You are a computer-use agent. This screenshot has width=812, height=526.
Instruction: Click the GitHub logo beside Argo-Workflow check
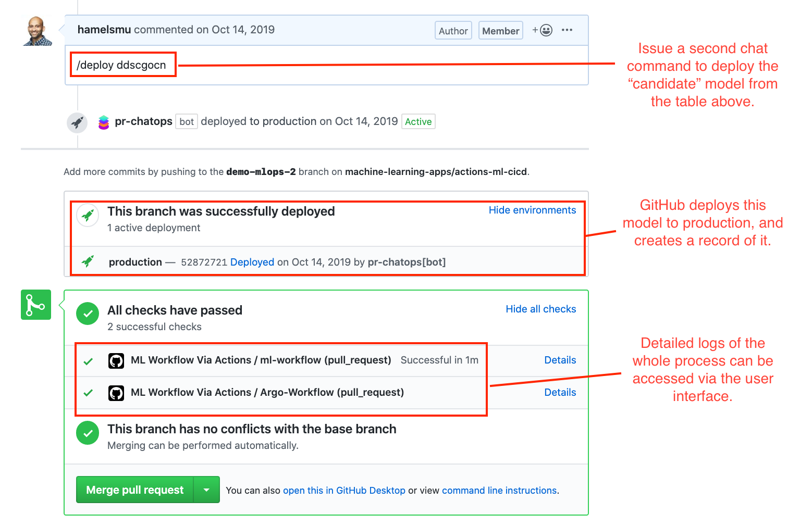(116, 393)
